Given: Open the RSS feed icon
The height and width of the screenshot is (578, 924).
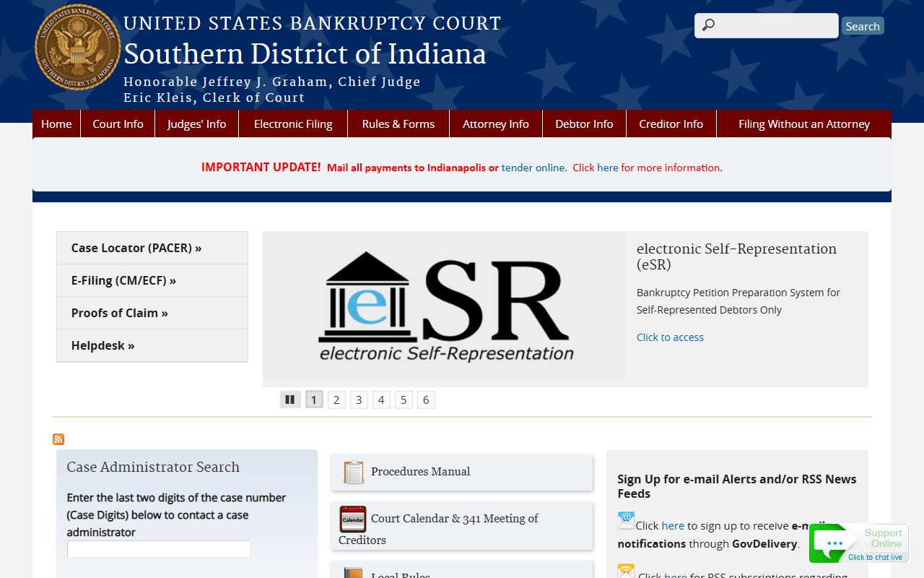Looking at the screenshot, I should pos(58,439).
